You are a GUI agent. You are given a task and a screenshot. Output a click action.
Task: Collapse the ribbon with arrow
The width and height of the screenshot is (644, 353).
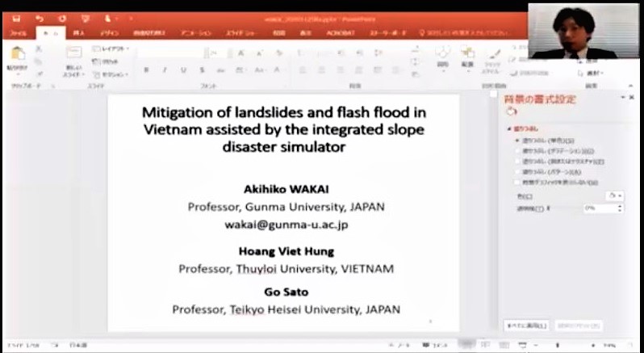tap(631, 86)
